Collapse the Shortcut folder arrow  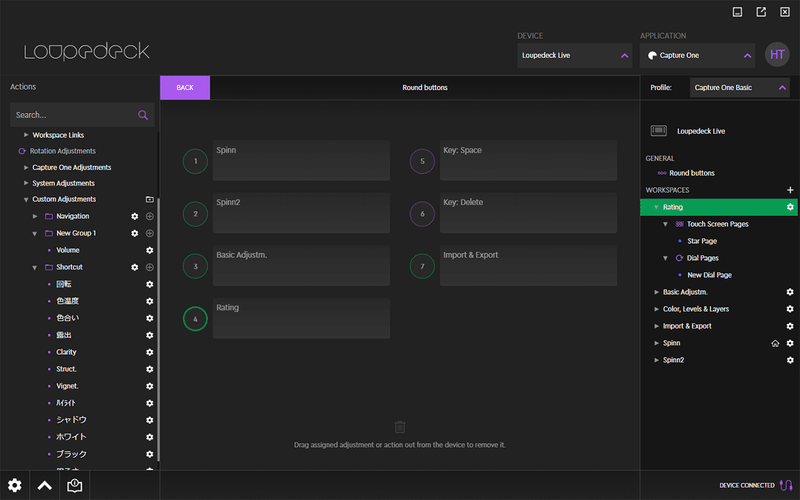[x=35, y=267]
